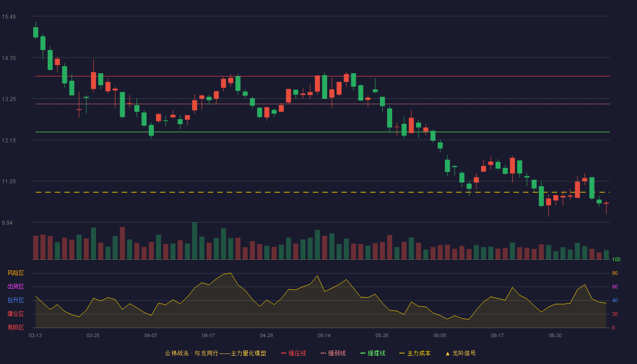The width and height of the screenshot is (637, 364).
Task: Toggle the 主力成本 legend item
Action: [x=415, y=353]
